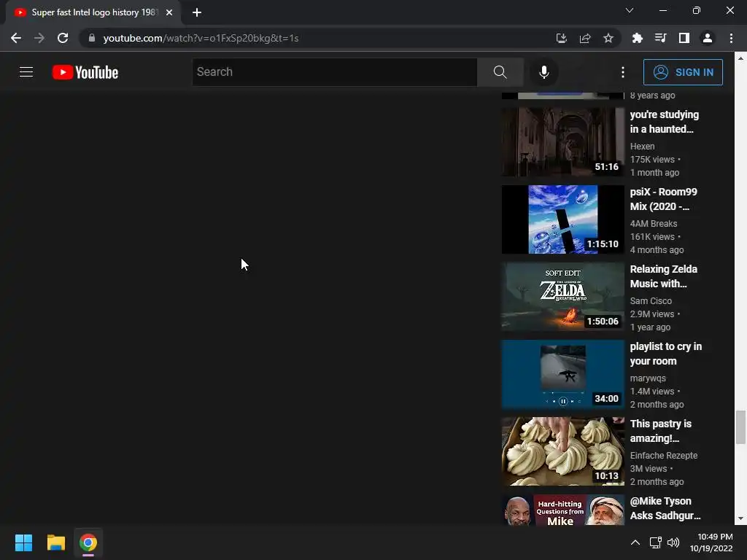747x560 pixels.
Task: Go to YouTube home via logo
Action: coord(85,72)
